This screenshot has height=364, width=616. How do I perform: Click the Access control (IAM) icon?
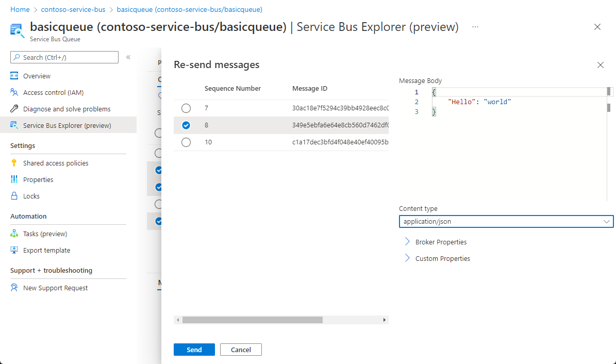pos(14,92)
